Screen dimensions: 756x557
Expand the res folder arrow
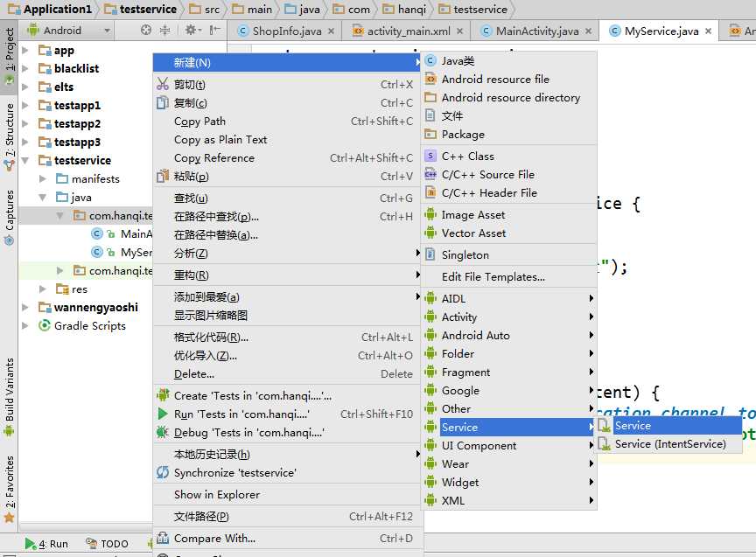click(42, 289)
